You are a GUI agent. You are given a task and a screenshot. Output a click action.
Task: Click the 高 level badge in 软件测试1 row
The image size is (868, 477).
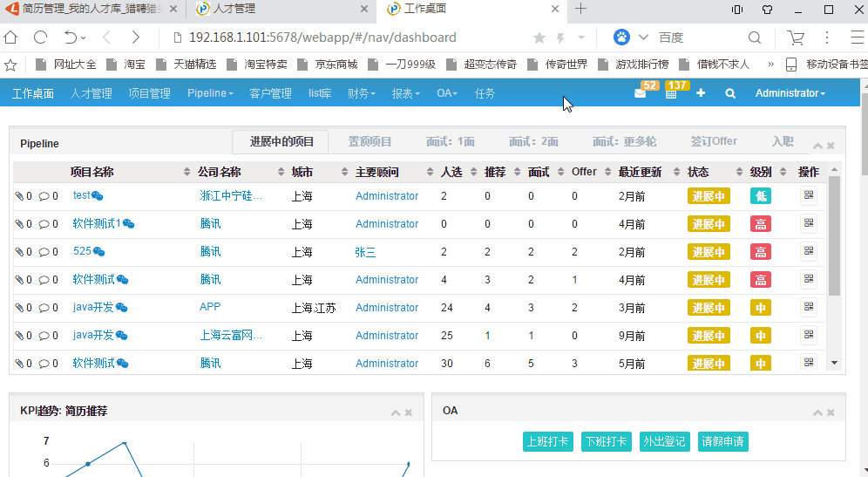(x=761, y=224)
